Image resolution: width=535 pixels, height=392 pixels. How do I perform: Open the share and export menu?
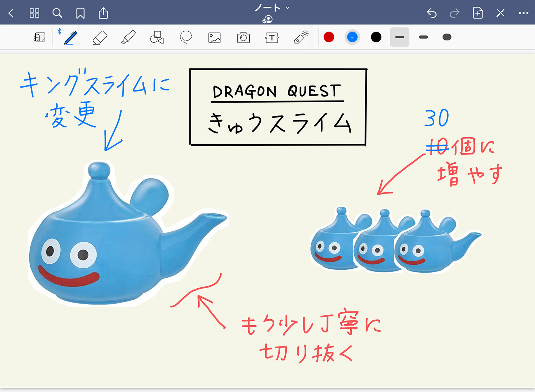coord(103,13)
